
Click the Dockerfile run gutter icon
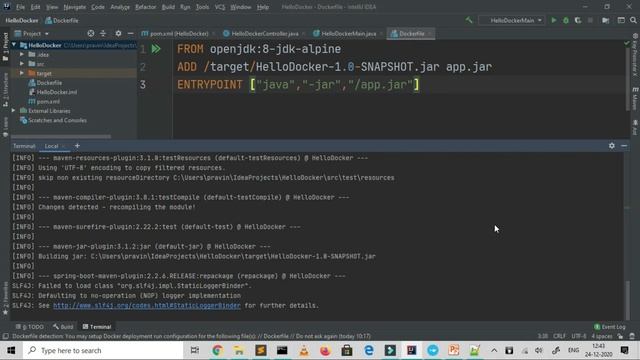(x=156, y=49)
